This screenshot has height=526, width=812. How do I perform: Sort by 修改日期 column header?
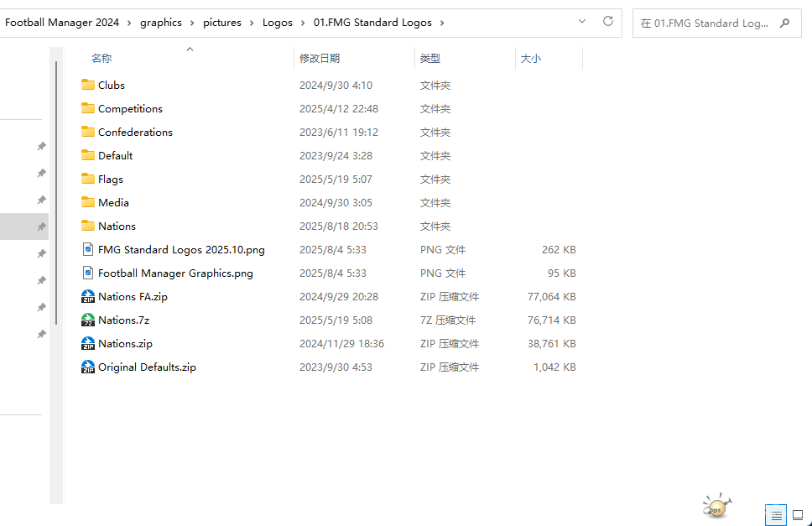coord(320,59)
